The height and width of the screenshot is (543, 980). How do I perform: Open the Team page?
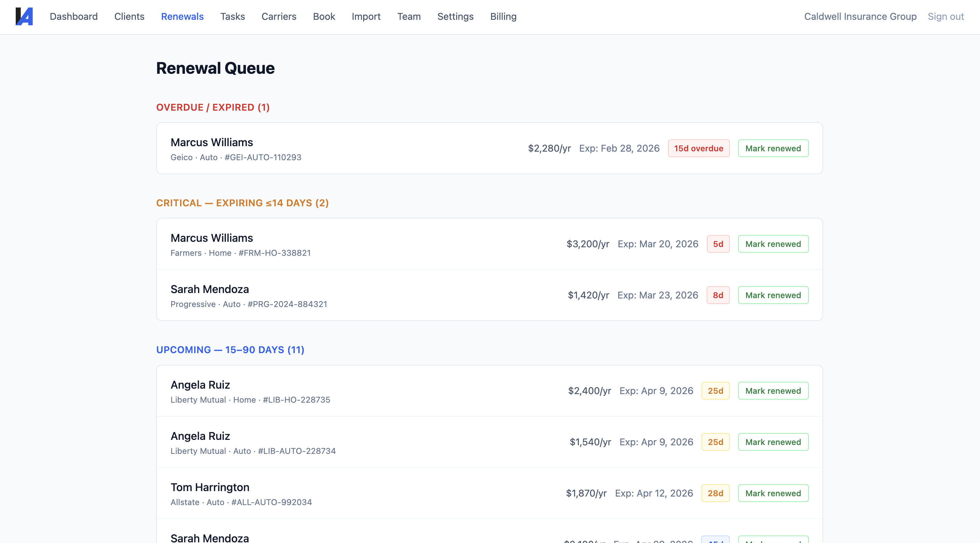tap(409, 16)
